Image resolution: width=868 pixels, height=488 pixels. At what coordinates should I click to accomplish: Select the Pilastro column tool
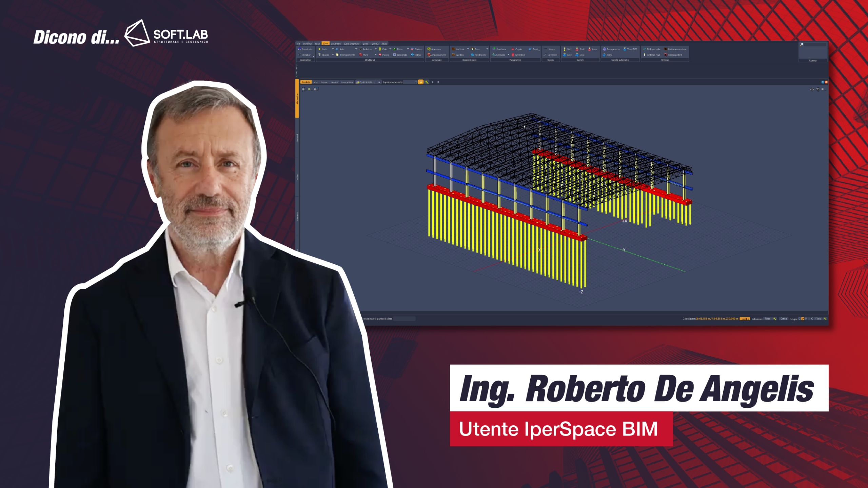324,55
